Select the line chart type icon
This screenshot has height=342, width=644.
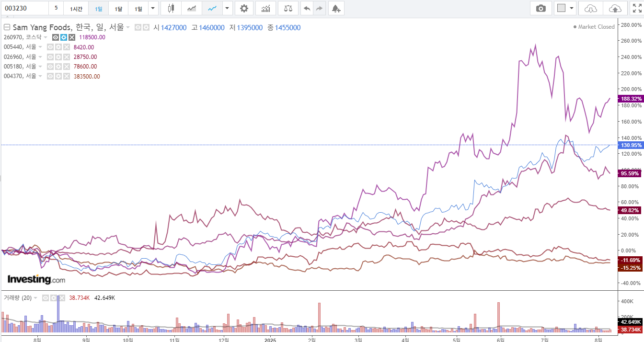[212, 8]
